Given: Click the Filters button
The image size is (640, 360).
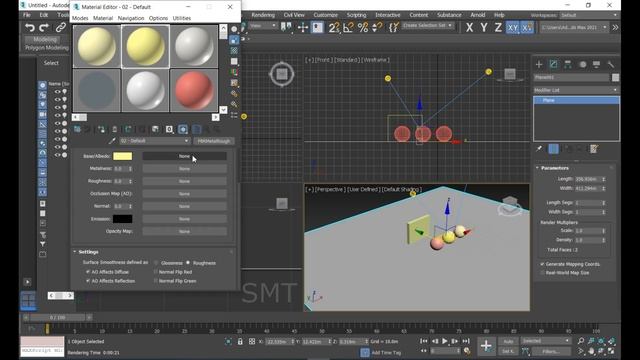Looking at the screenshot, I should click(x=551, y=351).
